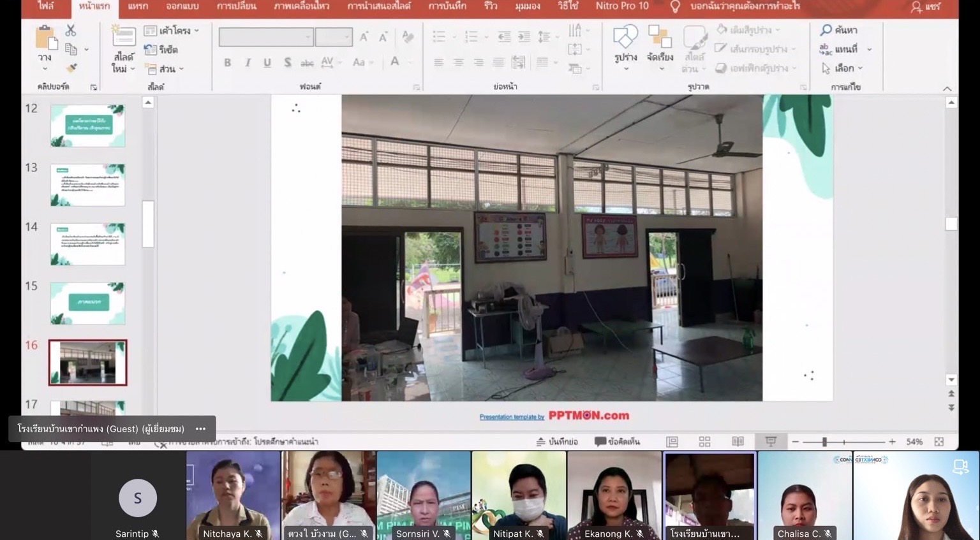Viewport: 980px width, 540px height.
Task: Click the Share (แชร์) button
Action: point(925,7)
